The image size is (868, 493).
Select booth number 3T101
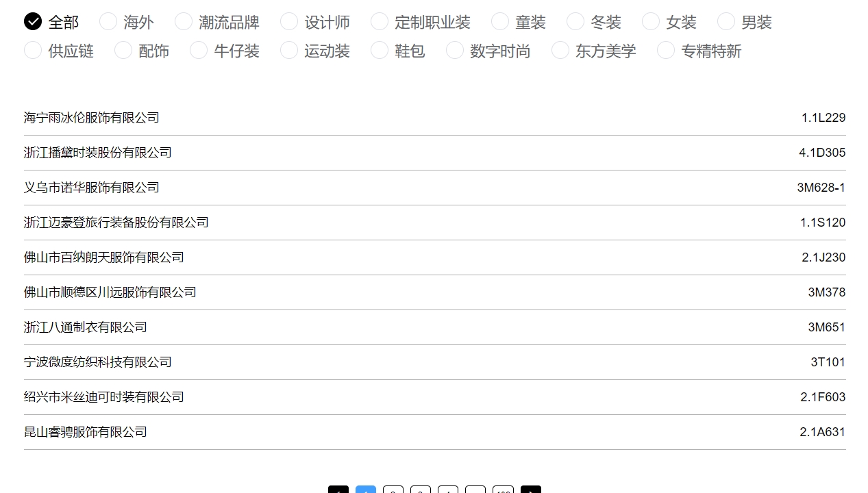click(828, 362)
